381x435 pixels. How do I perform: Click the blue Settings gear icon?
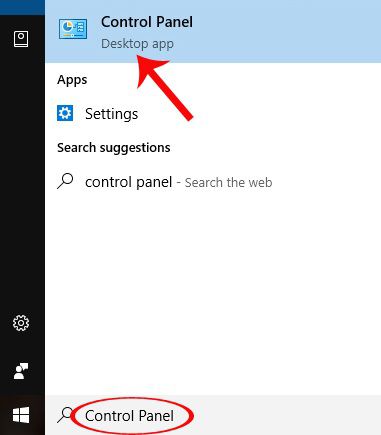(x=65, y=113)
